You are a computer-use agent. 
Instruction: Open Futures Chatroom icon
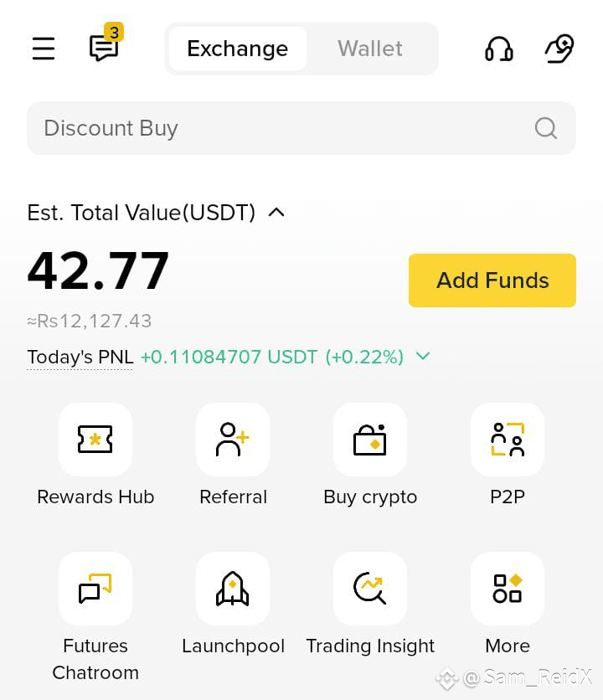(x=95, y=589)
